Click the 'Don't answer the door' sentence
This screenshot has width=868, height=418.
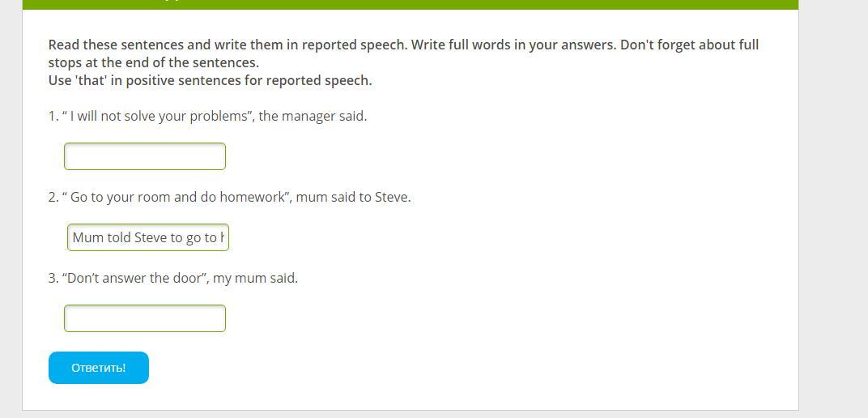pos(135,278)
